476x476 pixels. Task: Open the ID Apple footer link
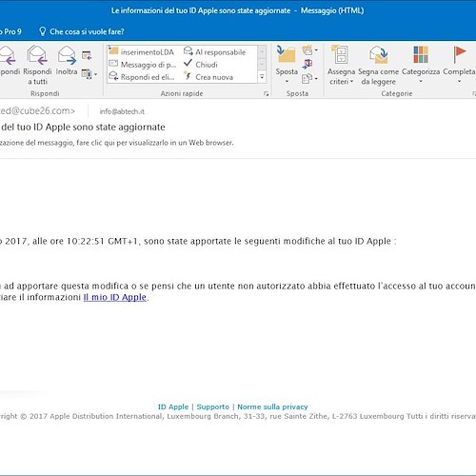173,407
